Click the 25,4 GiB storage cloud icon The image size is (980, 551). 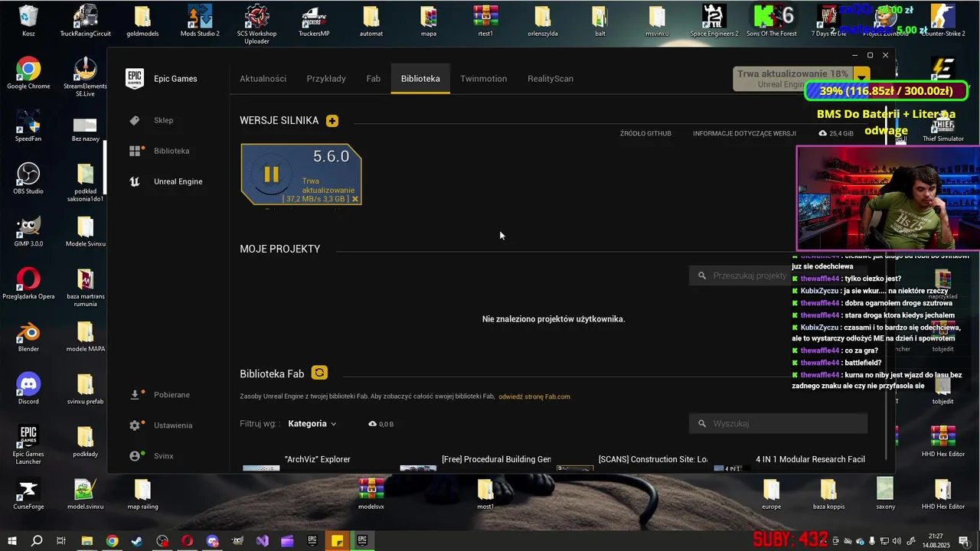[x=823, y=133]
